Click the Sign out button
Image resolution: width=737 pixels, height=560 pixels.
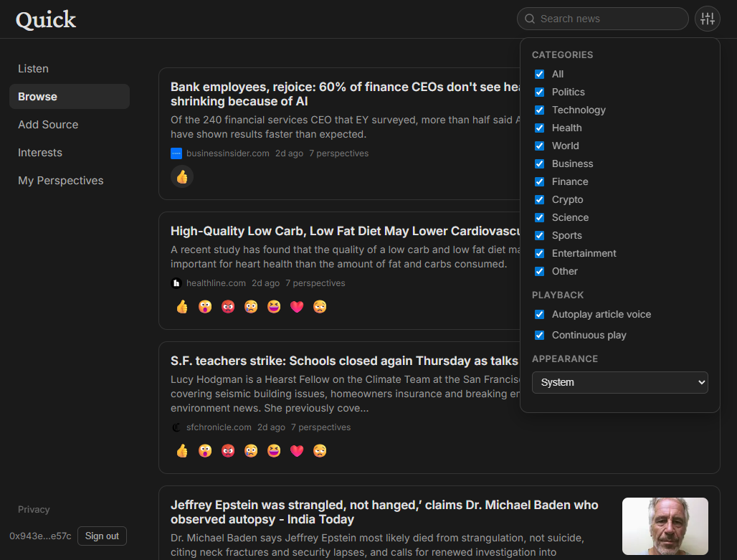coord(102,536)
